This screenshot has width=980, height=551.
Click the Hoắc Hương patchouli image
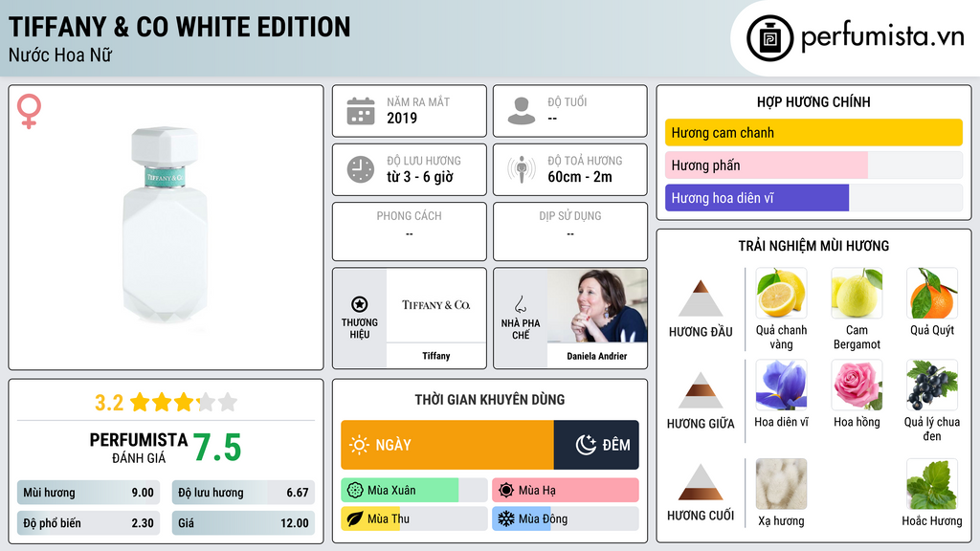click(932, 484)
